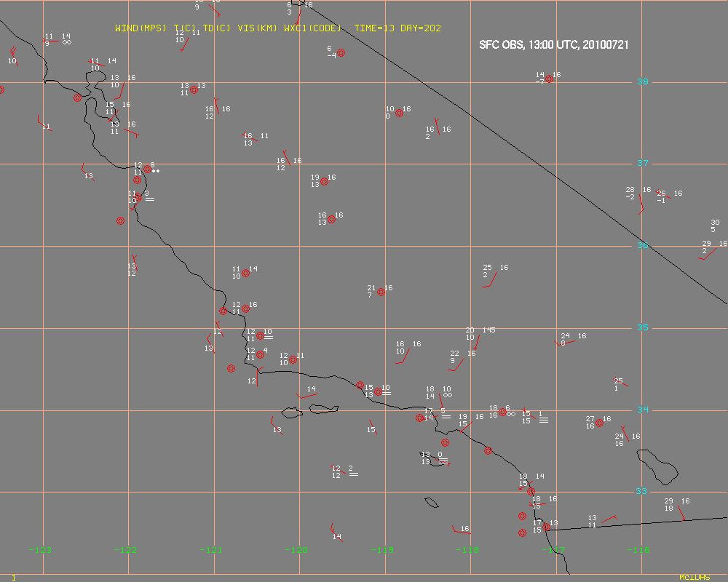Click the wind barb at station 25/1
The width and height of the screenshot is (728, 582).
coord(621,382)
